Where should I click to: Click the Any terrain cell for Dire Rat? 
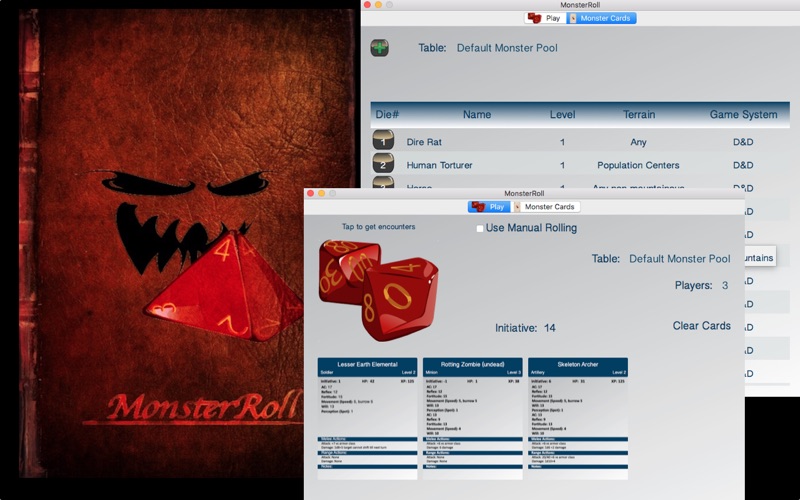(638, 142)
